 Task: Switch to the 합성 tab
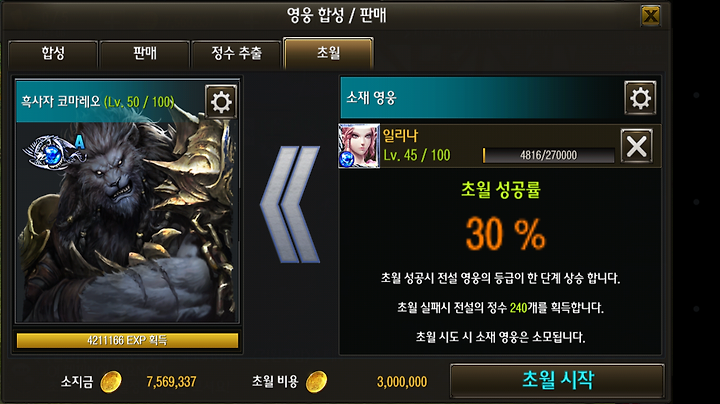[x=53, y=54]
